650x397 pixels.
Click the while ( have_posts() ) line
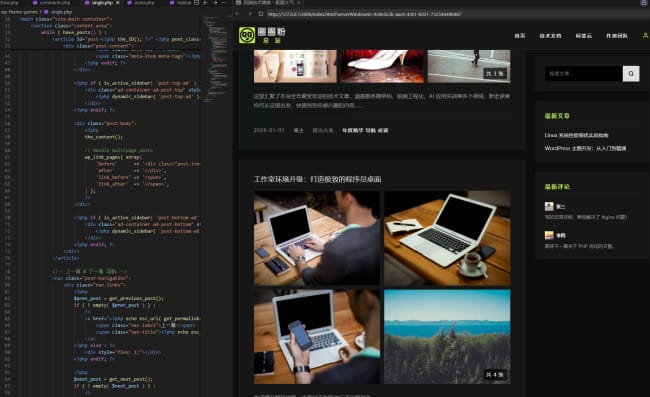73,32
